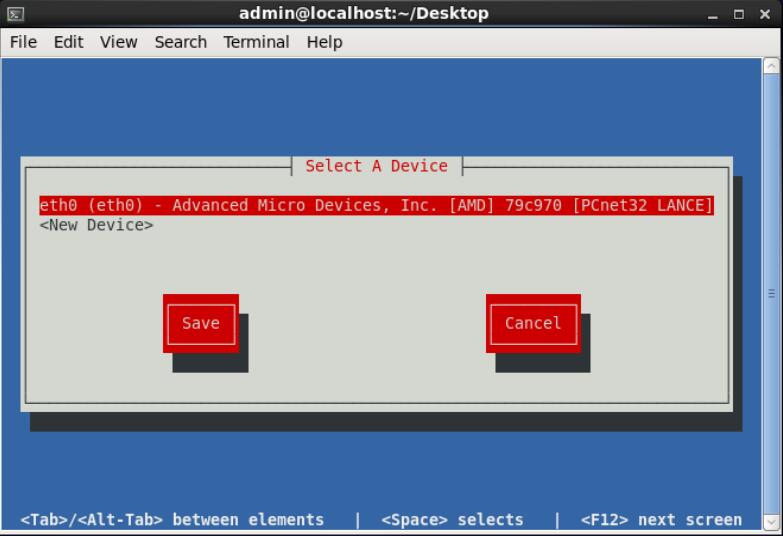
Task: Select the eth0 AMD PCnet32 device row
Action: pos(377,205)
